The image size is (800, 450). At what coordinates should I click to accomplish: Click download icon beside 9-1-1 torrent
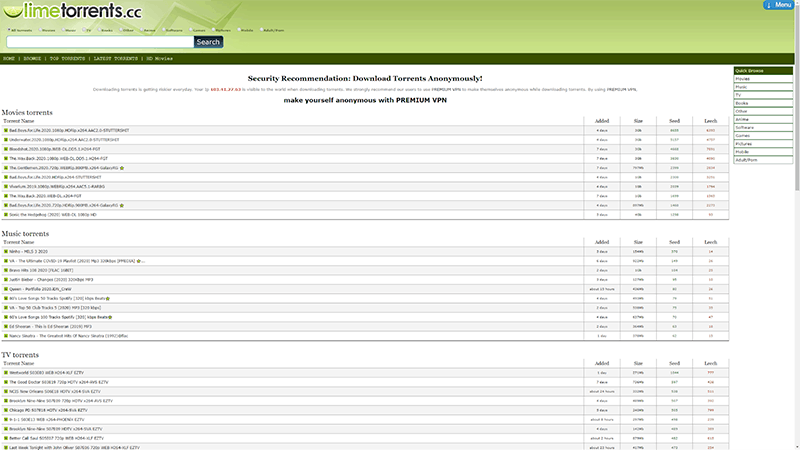[x=6, y=419]
